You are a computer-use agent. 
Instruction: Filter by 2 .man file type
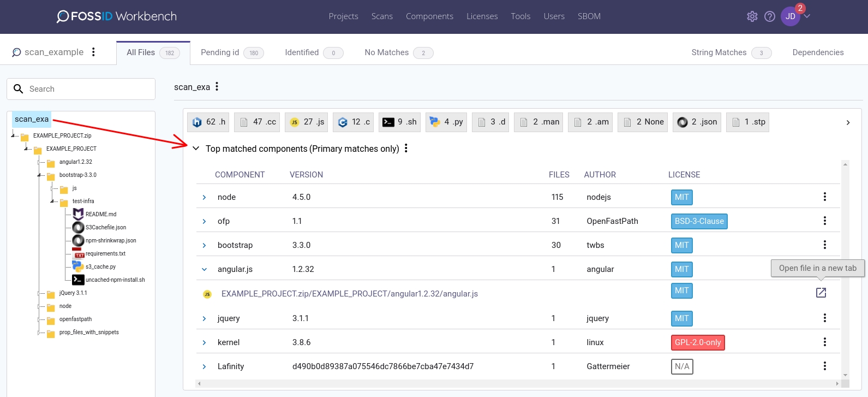pos(539,122)
